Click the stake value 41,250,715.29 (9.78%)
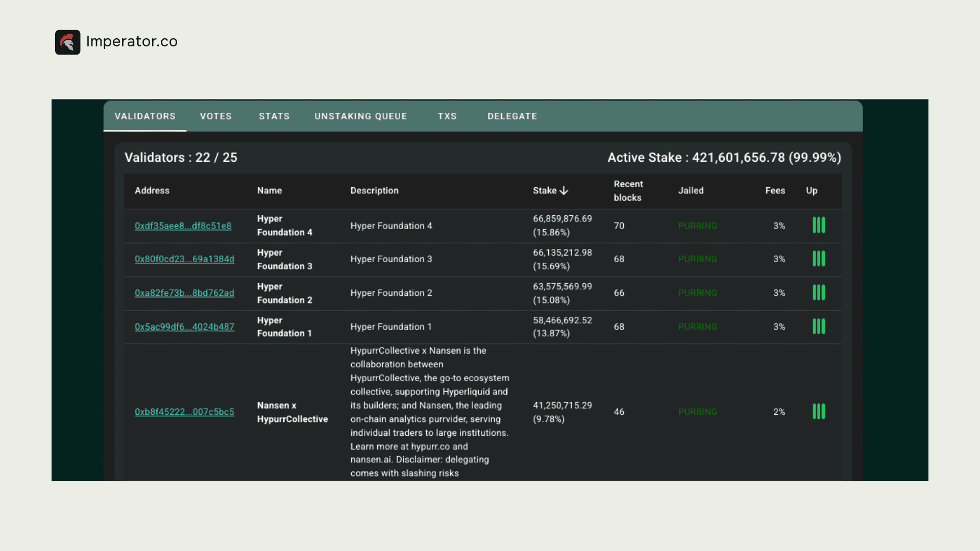980x551 pixels. click(x=562, y=412)
